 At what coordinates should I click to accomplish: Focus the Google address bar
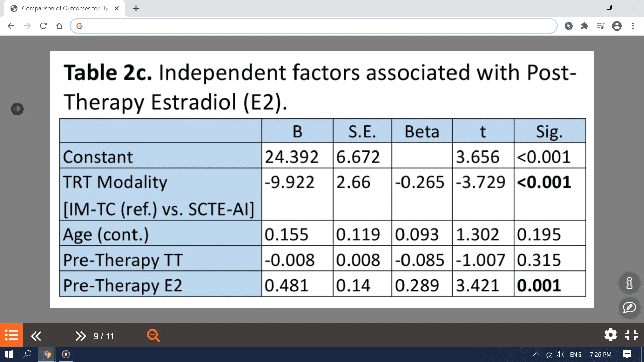pyautogui.click(x=314, y=26)
